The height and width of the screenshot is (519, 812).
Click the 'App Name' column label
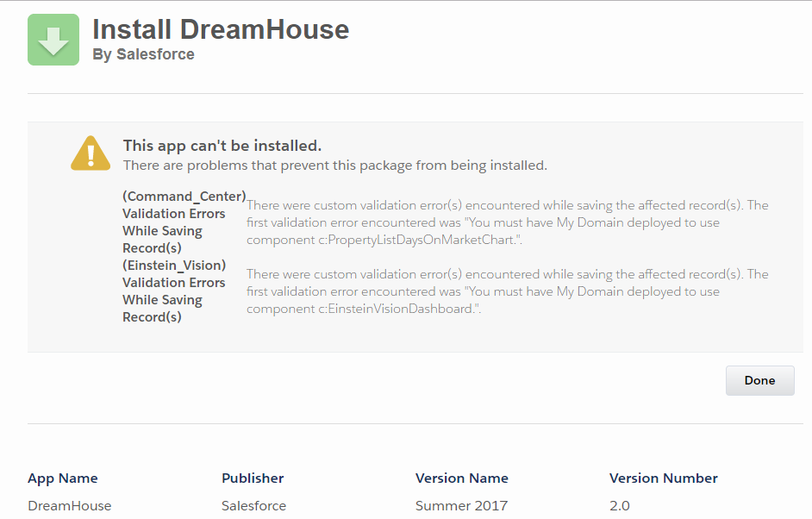pyautogui.click(x=63, y=478)
